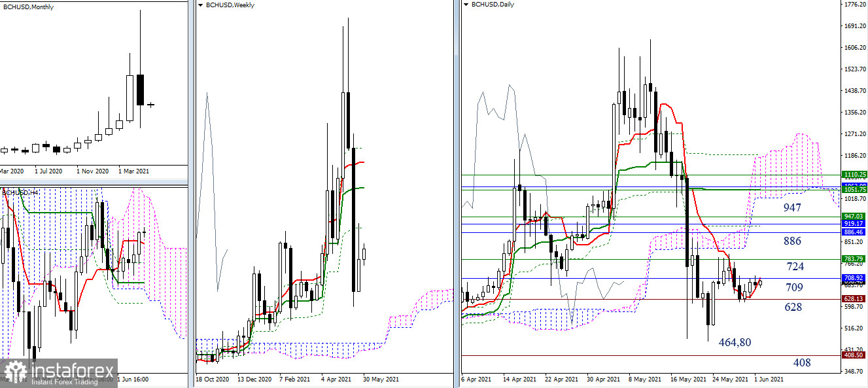Image resolution: width=868 pixels, height=388 pixels.
Task: Click the 1 Jun 2021 date on the Daily chart
Action: [x=769, y=379]
